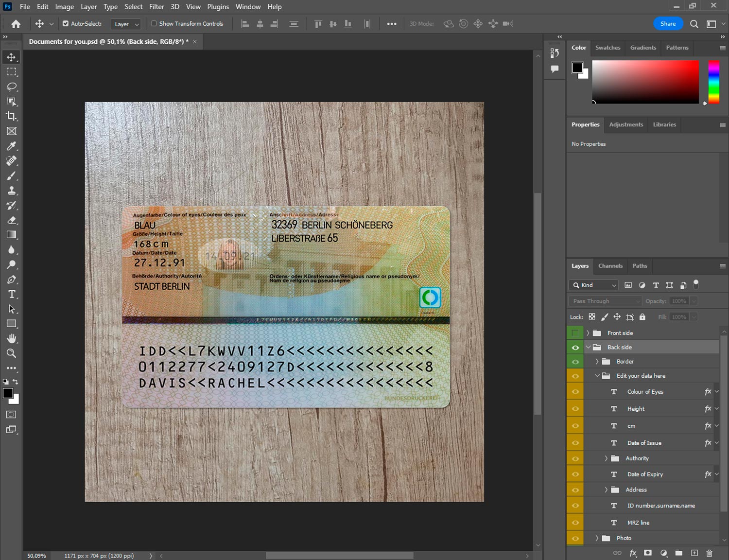This screenshot has height=560, width=729.
Task: Click the foreground color swatch in Color panel
Action: (577, 68)
